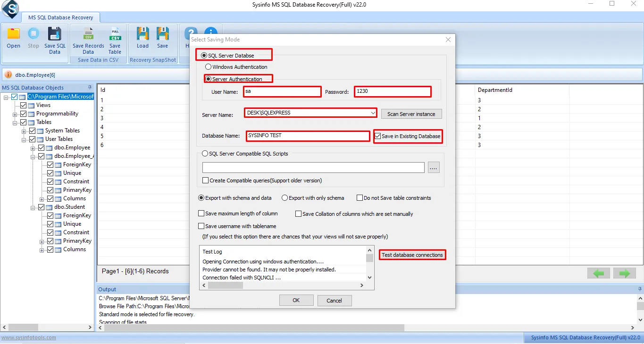
Task: Check Do not Save table constraints
Action: pos(360,198)
